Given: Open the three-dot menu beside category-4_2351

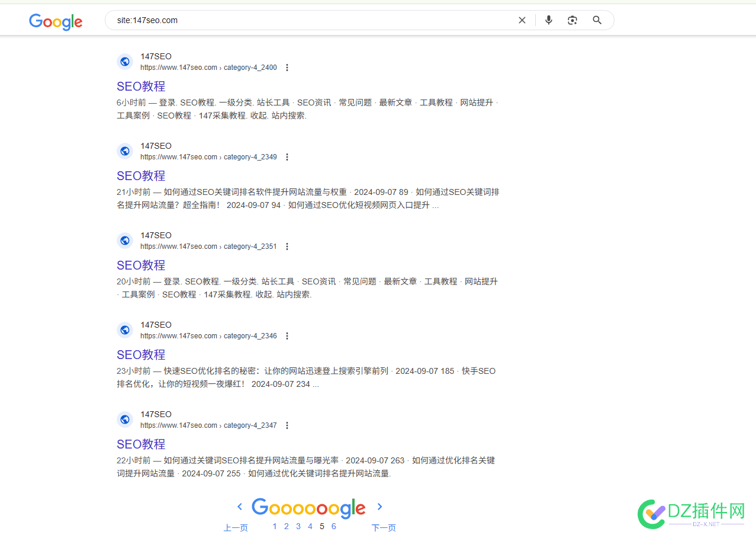Looking at the screenshot, I should coord(287,246).
